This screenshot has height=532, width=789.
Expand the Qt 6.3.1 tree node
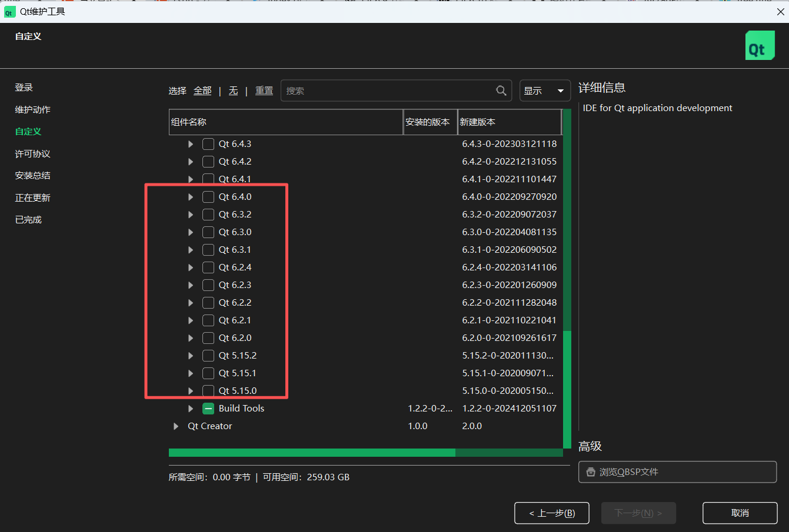click(191, 250)
